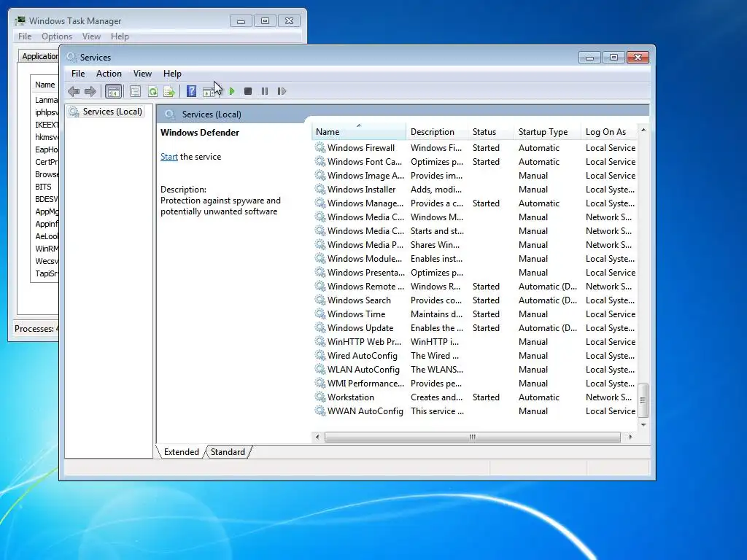Click the vertical scrollbar thumb
Image resolution: width=747 pixels, height=560 pixels.
click(x=643, y=400)
